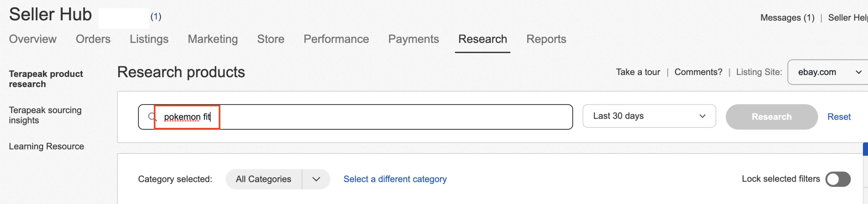This screenshot has height=204, width=868.
Task: Click the Reset link
Action: 839,117
